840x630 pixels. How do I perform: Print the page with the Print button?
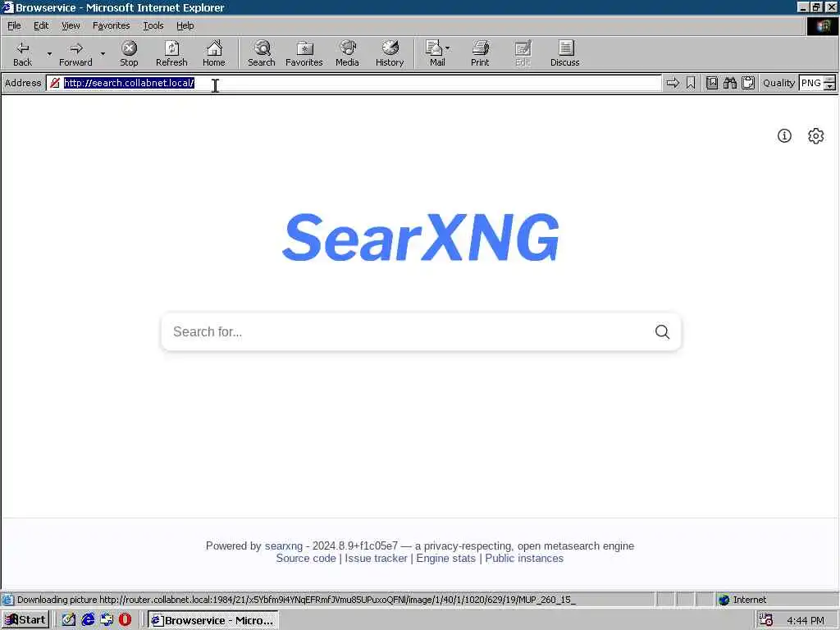[x=480, y=53]
